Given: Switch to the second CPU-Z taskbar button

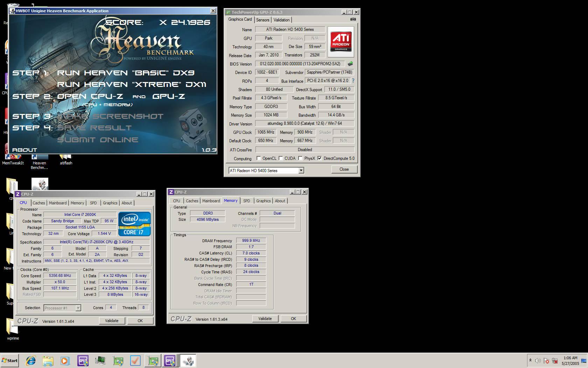Looking at the screenshot, I should [170, 360].
